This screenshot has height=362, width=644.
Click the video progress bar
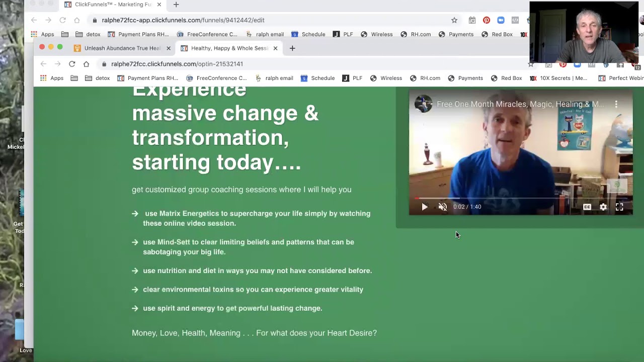coord(520,198)
